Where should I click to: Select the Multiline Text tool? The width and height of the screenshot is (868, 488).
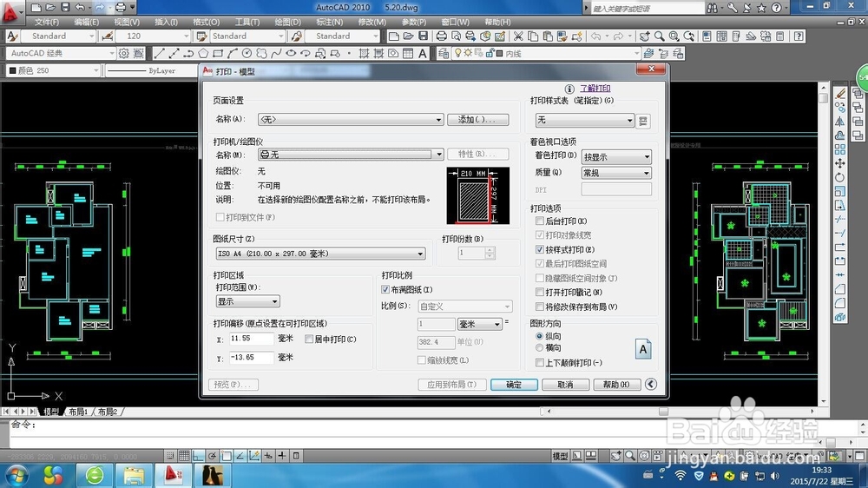pos(423,53)
